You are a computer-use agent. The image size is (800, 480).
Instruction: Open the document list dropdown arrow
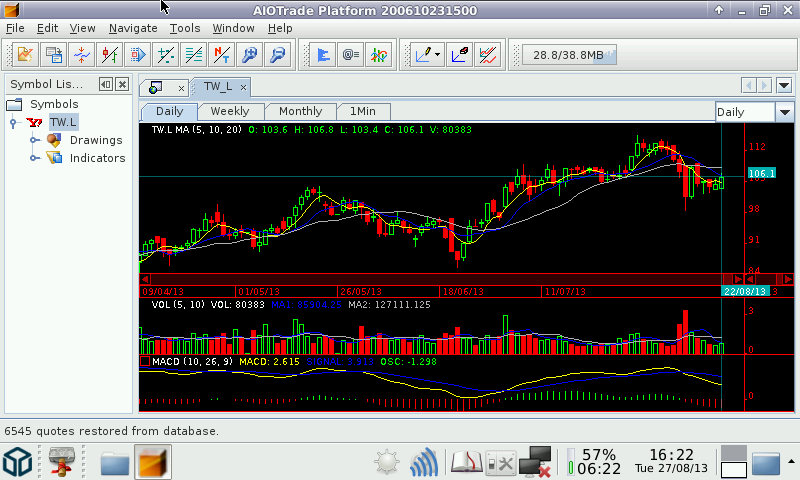point(784,85)
